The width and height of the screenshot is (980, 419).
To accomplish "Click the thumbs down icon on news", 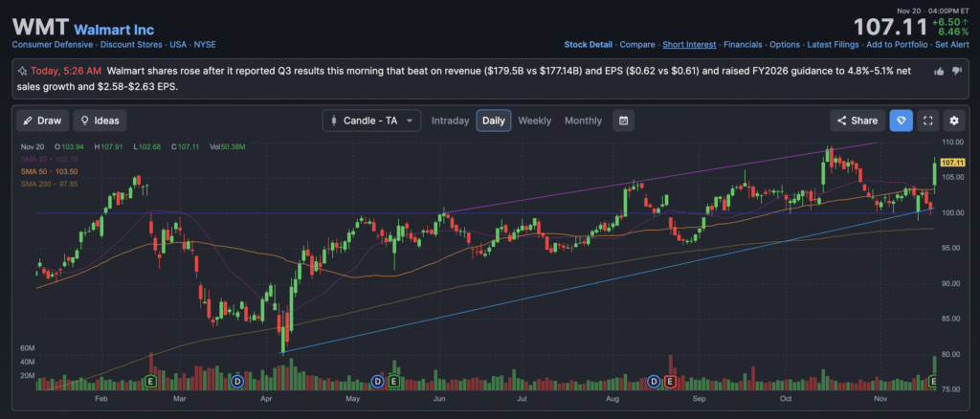I will pyautogui.click(x=956, y=72).
